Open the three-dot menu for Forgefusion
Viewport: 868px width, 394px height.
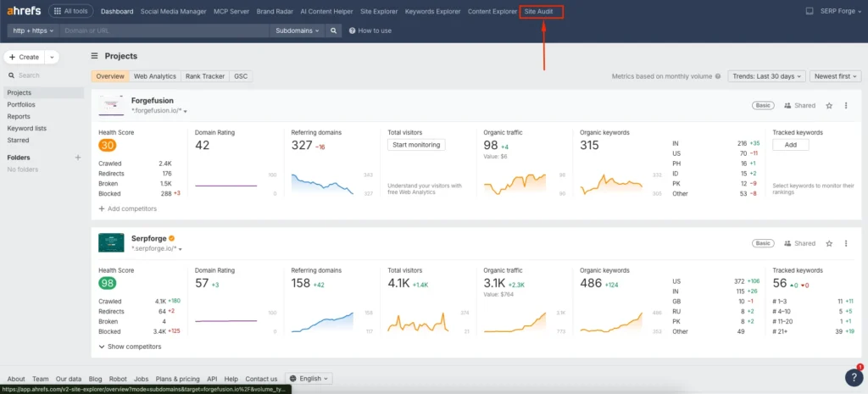(846, 105)
